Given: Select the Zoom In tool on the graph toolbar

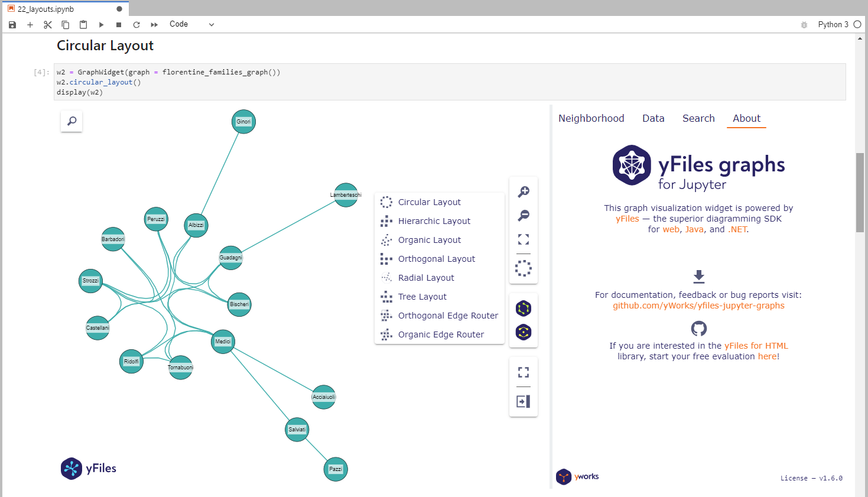Looking at the screenshot, I should click(x=523, y=191).
